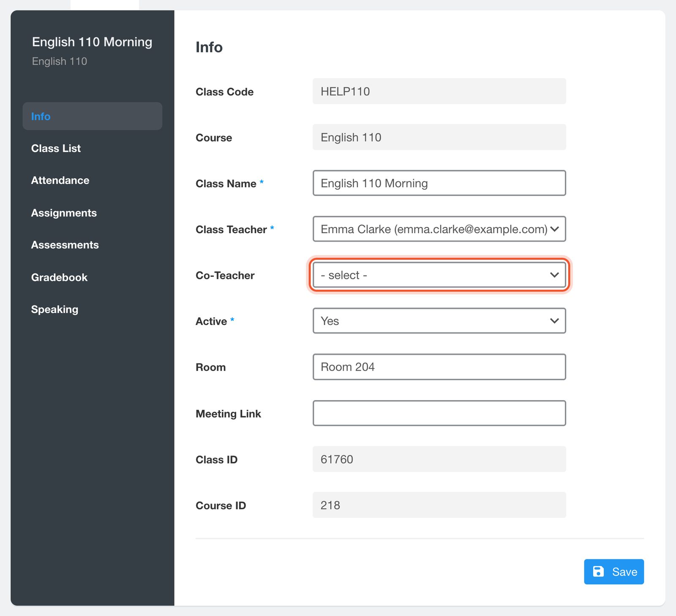Image resolution: width=676 pixels, height=616 pixels.
Task: Open the Class Teacher dropdown
Action: (x=439, y=229)
